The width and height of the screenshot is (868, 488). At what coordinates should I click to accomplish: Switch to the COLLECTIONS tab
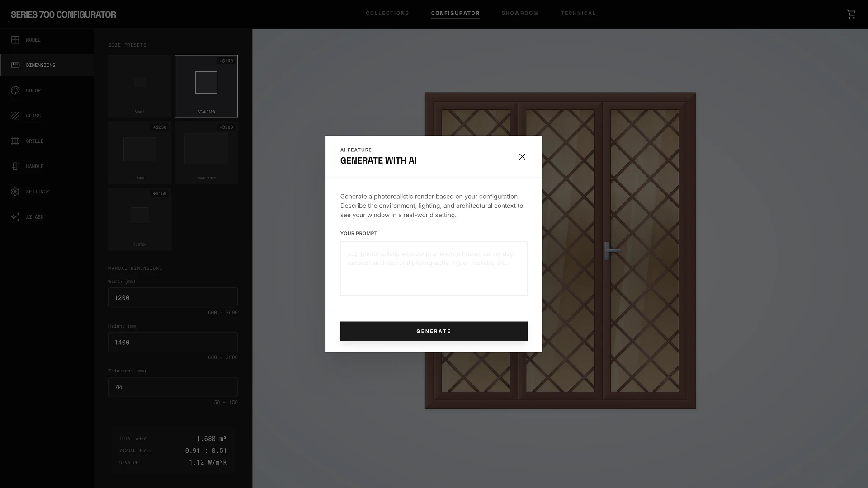tap(387, 13)
